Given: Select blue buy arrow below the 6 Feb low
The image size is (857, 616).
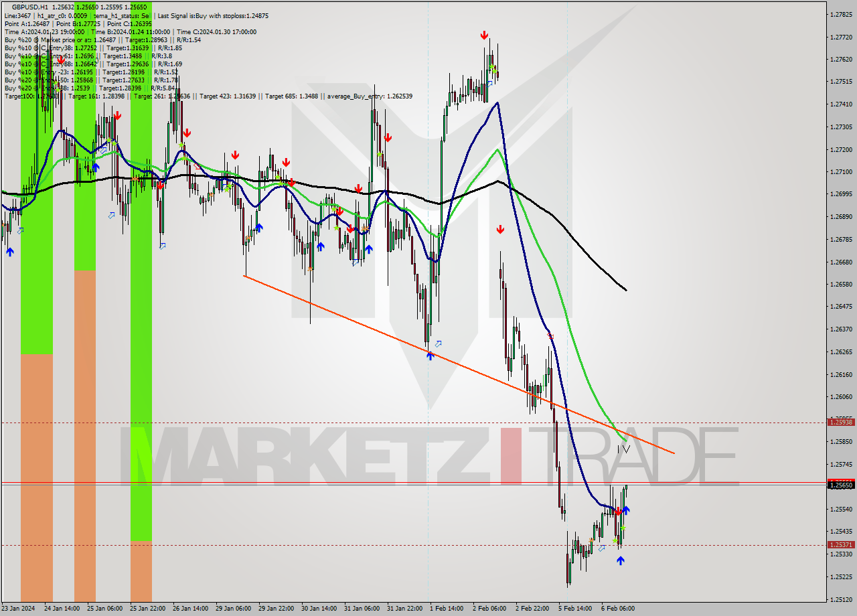Looking at the screenshot, I should [620, 560].
